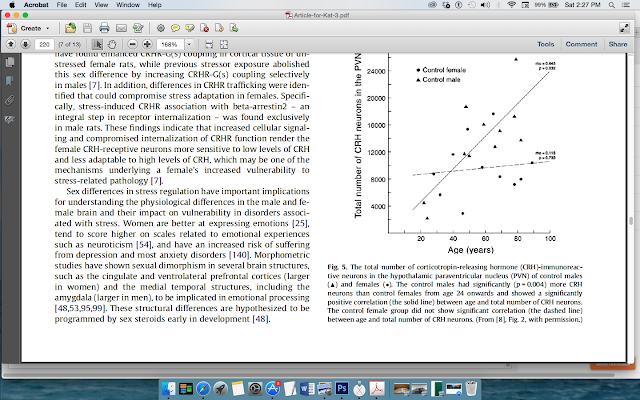
Task: Click the send for signature icon
Action: [x=138, y=28]
